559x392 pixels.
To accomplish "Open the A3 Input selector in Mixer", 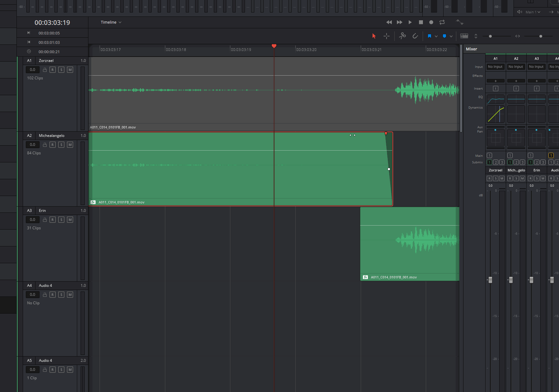I will 536,67.
